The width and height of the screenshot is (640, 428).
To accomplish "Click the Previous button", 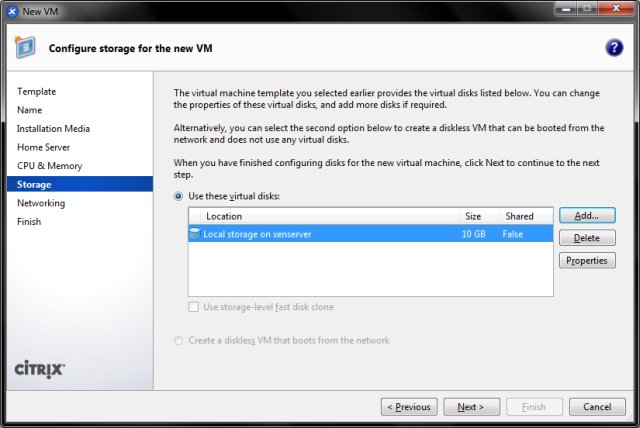I will pyautogui.click(x=409, y=407).
